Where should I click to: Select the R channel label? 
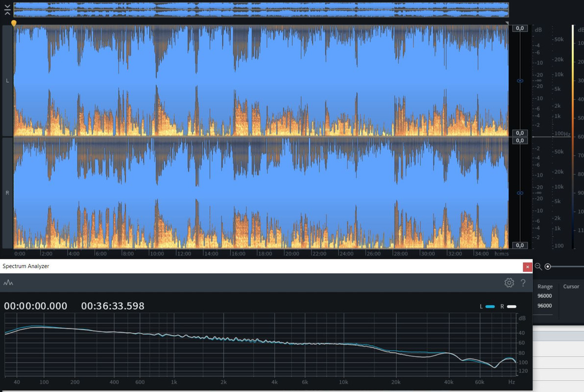7,193
